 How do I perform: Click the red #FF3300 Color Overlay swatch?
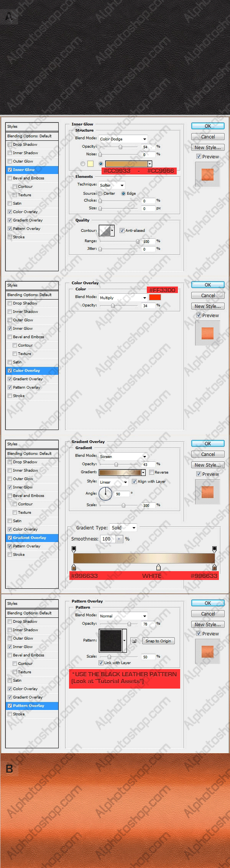coord(155,297)
